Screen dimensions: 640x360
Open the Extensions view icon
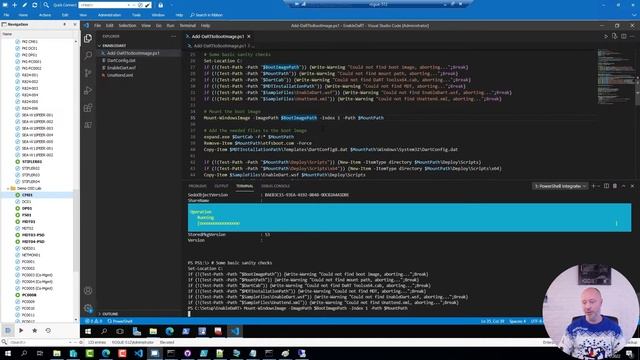88,108
